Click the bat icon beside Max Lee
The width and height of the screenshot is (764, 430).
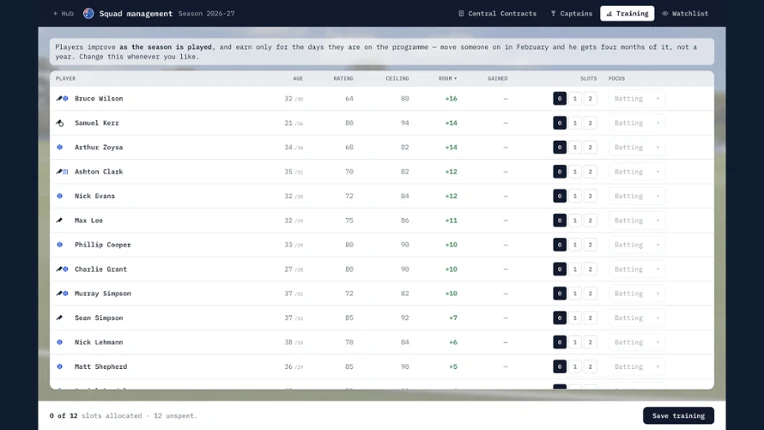click(x=59, y=220)
